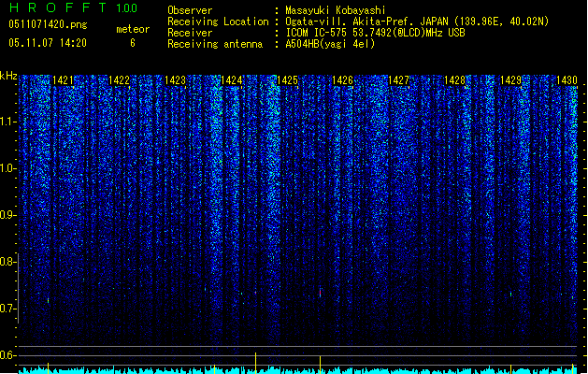Image resolution: width=588 pixels, height=374 pixels.
Task: Select the file name 0511071420.png
Action: coord(48,24)
